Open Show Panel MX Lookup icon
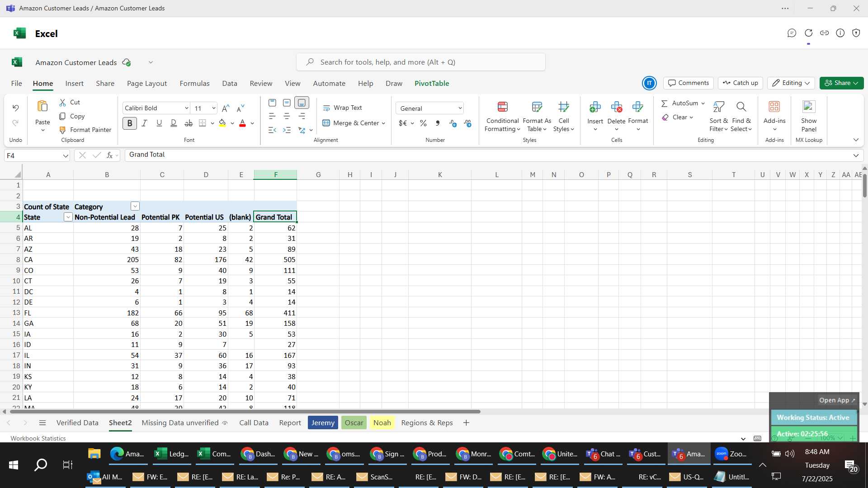 [x=809, y=107]
